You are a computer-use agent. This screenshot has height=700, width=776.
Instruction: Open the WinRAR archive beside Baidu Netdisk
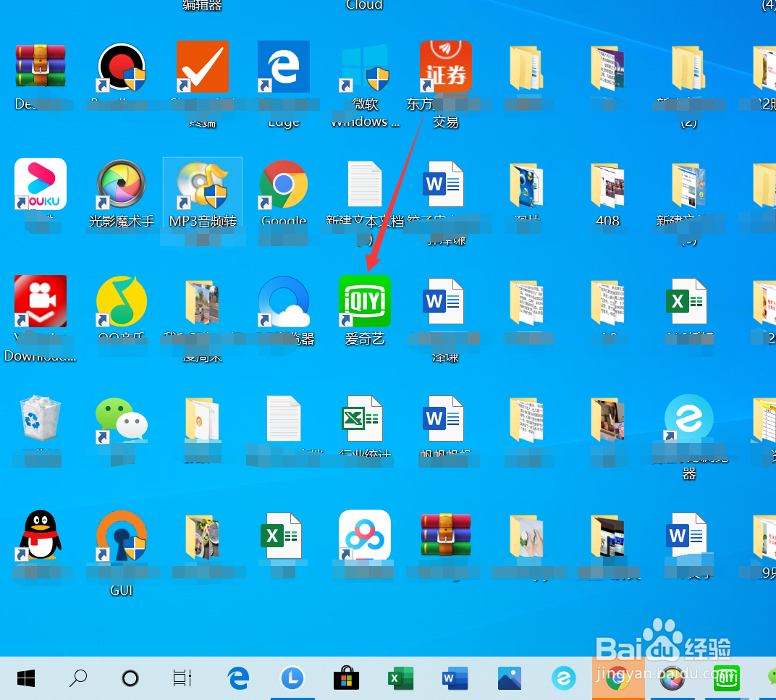point(445,535)
